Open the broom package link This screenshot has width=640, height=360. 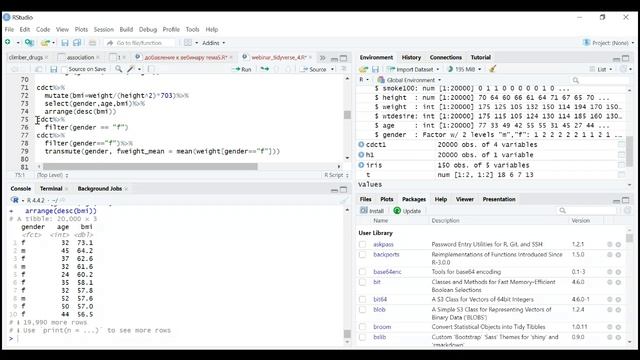[x=382, y=327]
